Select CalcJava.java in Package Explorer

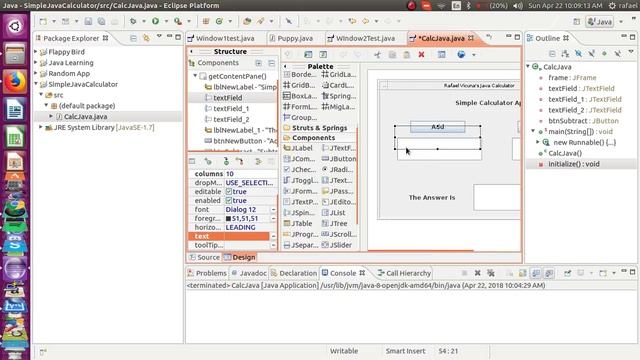[85, 116]
